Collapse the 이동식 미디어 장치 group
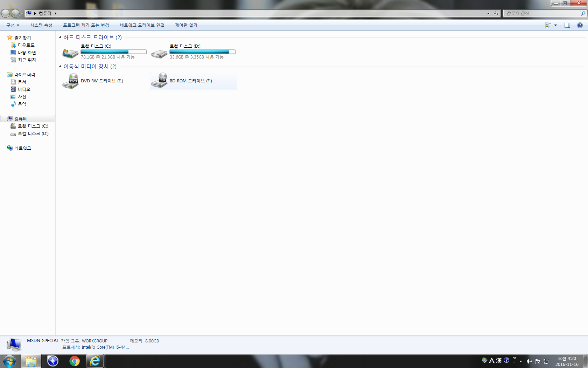The width and height of the screenshot is (588, 368). pos(60,66)
